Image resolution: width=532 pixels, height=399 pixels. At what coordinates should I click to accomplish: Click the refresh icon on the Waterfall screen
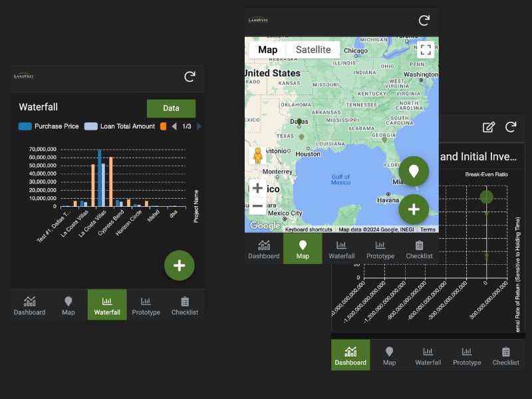pos(190,77)
